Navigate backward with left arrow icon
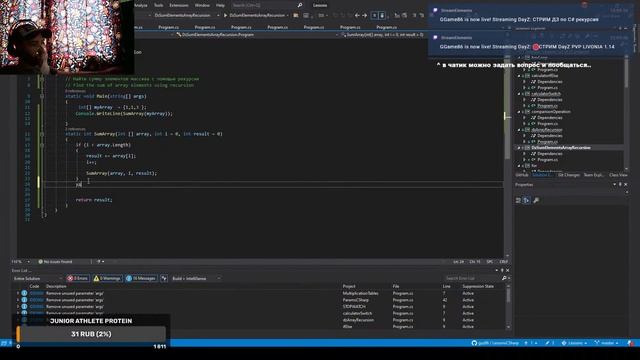Image resolution: width=640 pixels, height=360 pixels. tap(357, 16)
